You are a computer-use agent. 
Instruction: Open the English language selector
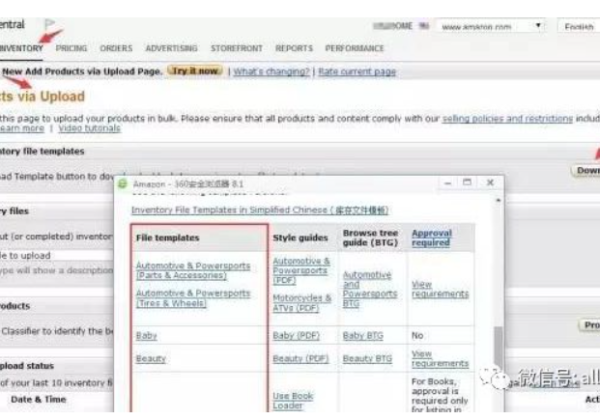click(x=579, y=26)
